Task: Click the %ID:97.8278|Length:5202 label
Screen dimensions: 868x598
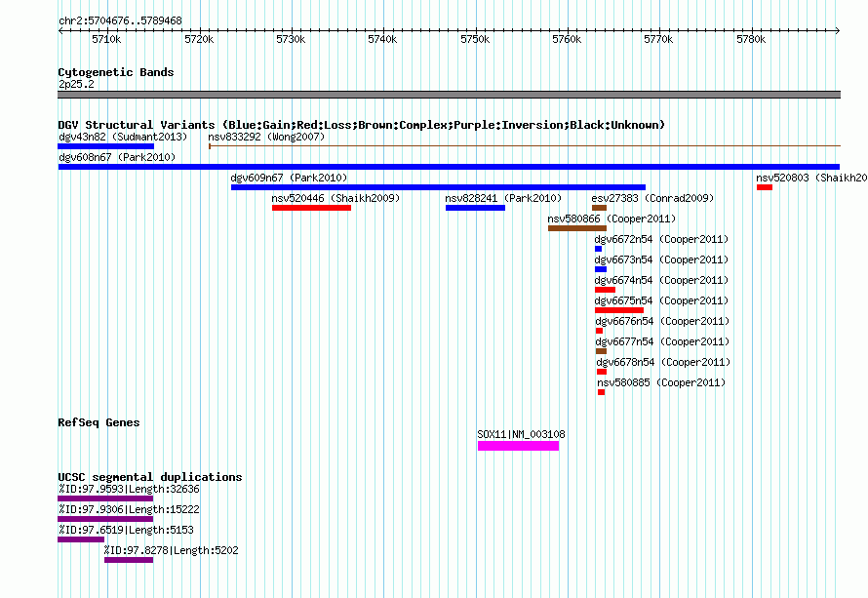Action: (171, 550)
